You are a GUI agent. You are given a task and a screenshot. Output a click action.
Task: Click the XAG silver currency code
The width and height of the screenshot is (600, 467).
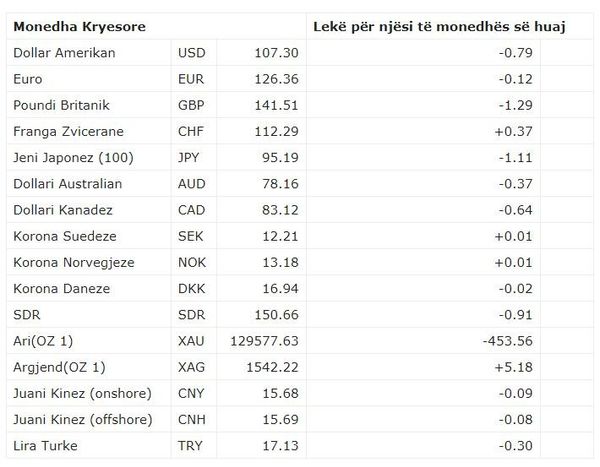[191, 367]
